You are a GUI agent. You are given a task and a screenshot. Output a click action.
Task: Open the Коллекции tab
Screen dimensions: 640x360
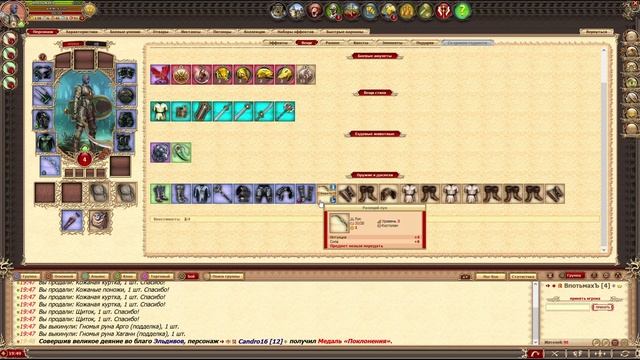point(254,31)
